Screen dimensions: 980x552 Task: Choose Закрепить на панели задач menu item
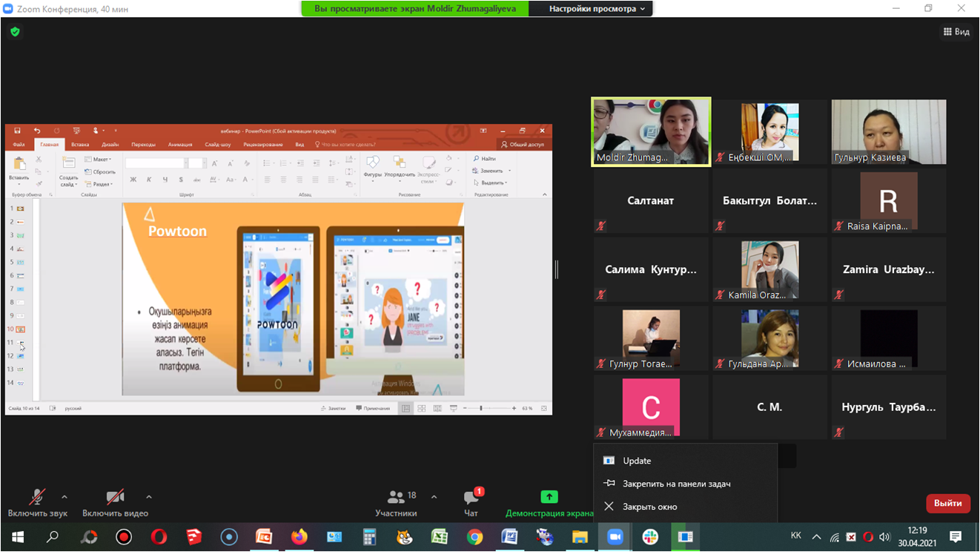[676, 484]
